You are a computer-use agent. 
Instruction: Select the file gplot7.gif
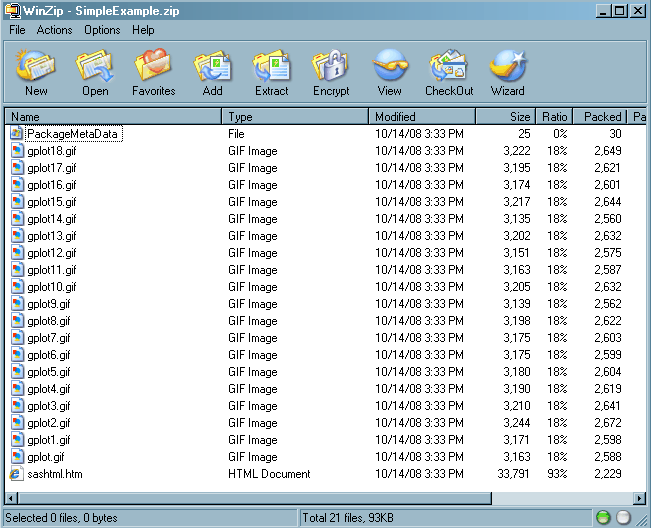click(x=49, y=338)
